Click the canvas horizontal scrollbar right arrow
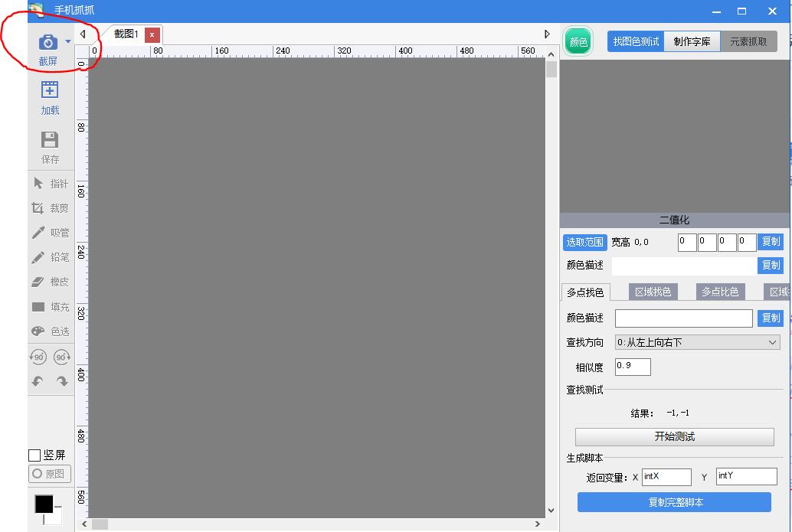This screenshot has height=532, width=792. tap(538, 524)
